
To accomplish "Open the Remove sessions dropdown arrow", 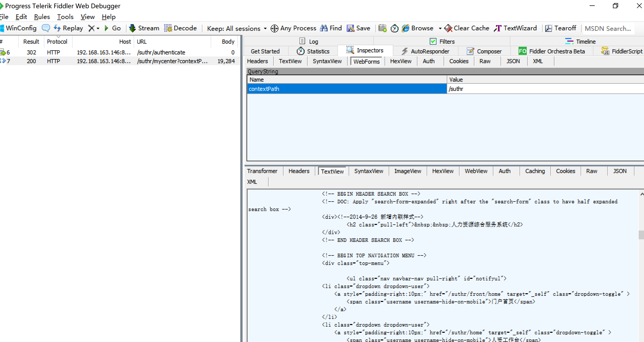I will [x=98, y=28].
